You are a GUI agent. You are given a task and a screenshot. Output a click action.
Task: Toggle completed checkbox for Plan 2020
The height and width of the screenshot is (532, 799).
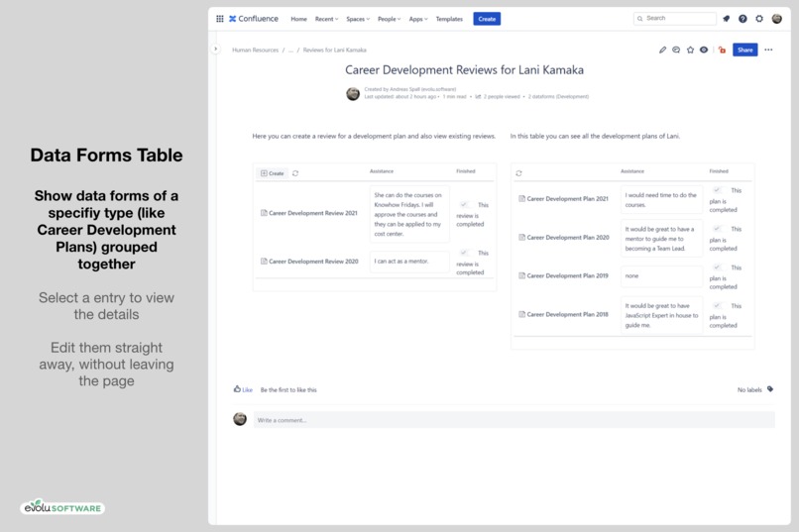pos(717,229)
